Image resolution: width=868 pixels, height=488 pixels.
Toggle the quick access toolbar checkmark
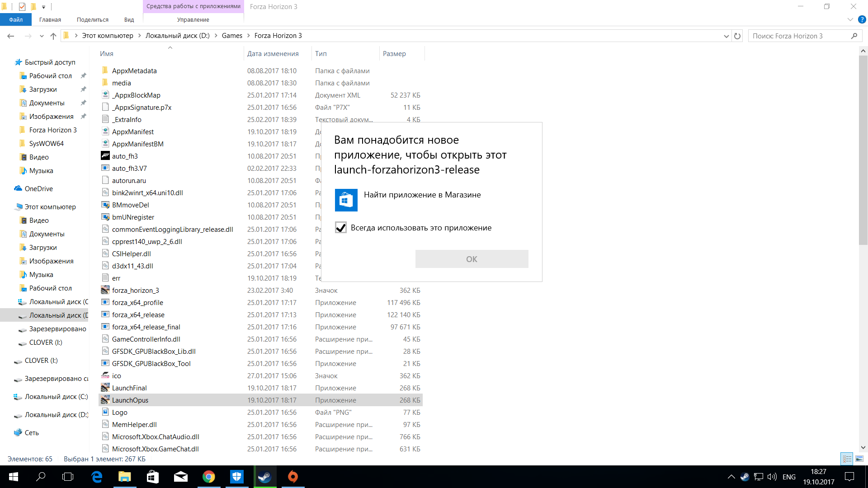click(22, 6)
